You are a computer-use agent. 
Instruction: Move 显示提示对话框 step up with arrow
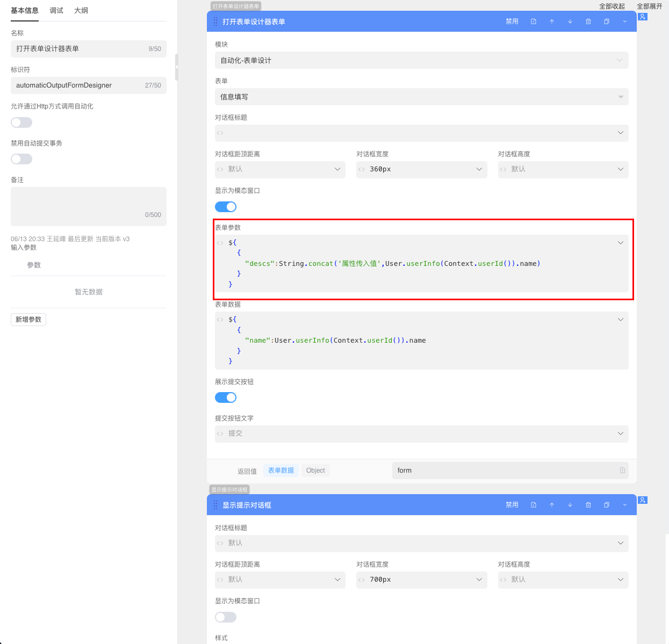pos(552,505)
